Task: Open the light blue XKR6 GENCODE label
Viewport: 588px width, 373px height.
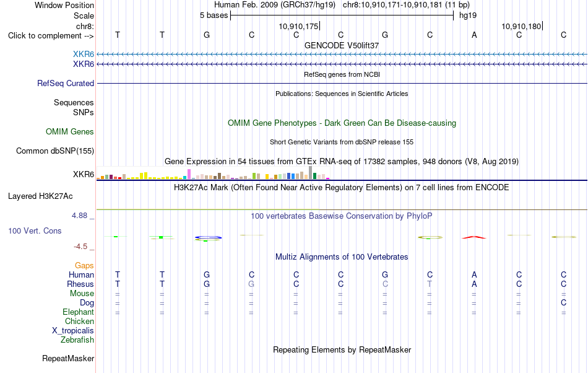Action: 84,55
